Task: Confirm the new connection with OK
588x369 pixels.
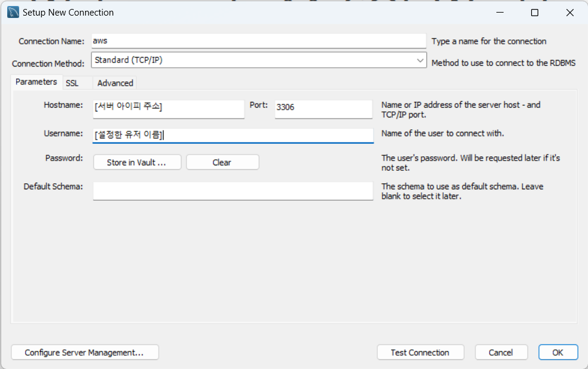Action: [x=557, y=352]
